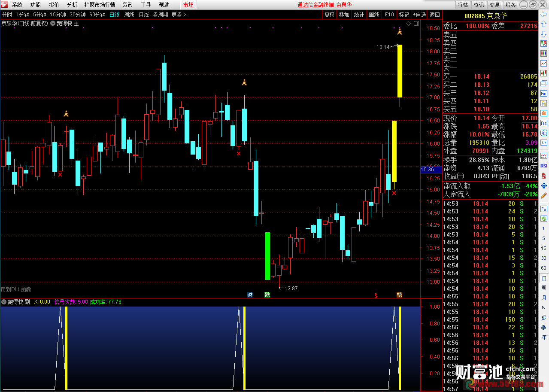This screenshot has height=392, width=549.
Task: Open the 多周期 multi-period option
Action: (x=160, y=15)
